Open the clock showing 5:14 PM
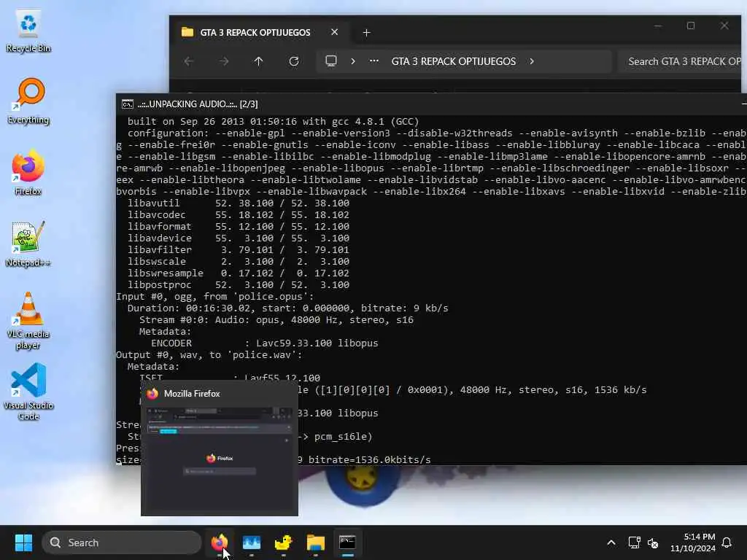Viewport: 747px width, 560px height. [693, 542]
